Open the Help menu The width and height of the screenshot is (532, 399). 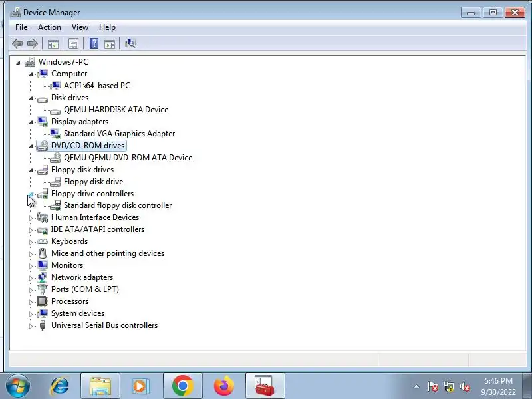(107, 27)
